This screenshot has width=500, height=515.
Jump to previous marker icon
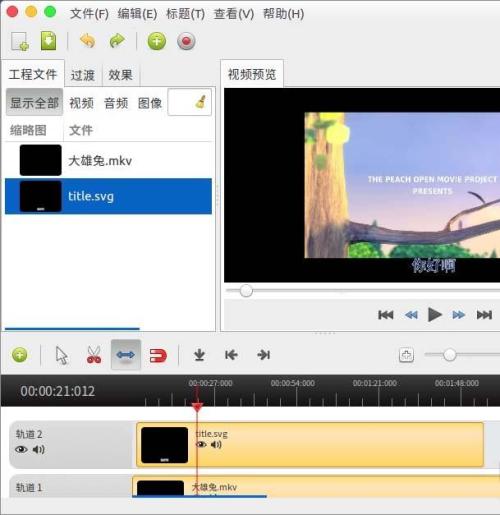click(x=231, y=355)
